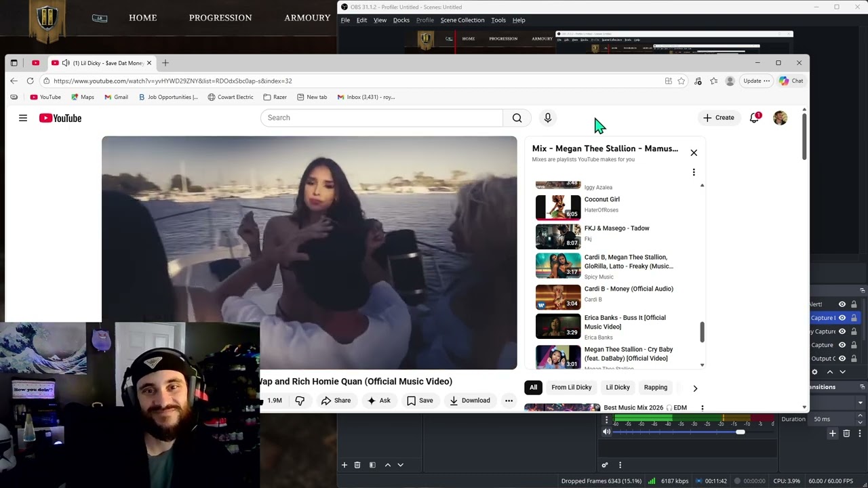Increase the transition Duration value

click(860, 417)
